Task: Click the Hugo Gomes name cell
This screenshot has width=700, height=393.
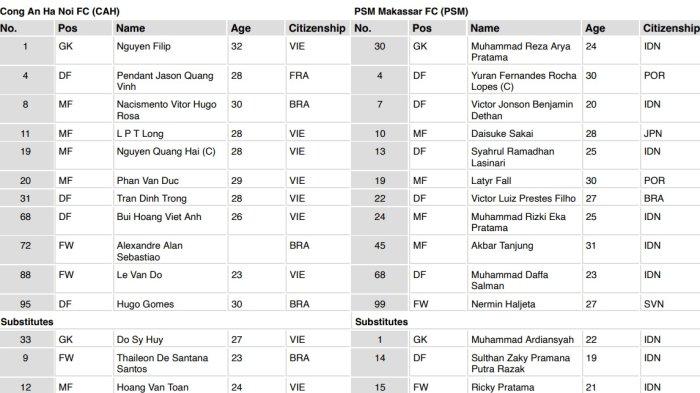Action: [170, 304]
